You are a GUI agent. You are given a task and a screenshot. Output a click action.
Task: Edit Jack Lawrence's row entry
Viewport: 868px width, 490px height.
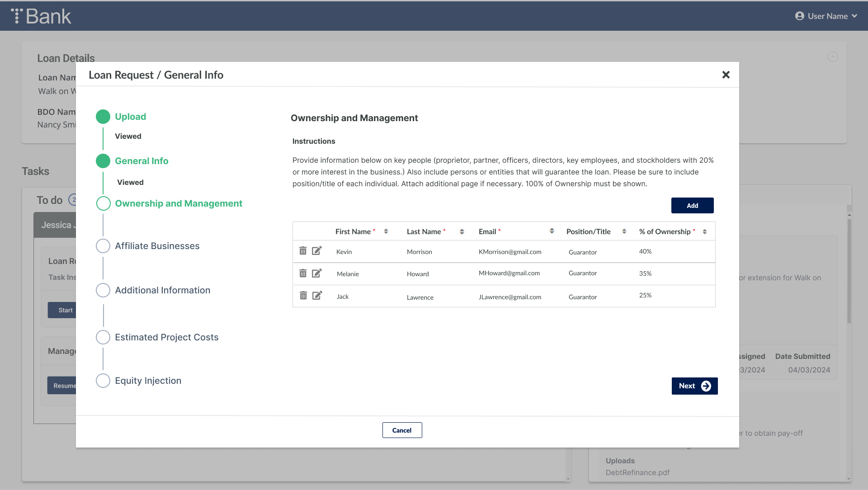pos(317,295)
